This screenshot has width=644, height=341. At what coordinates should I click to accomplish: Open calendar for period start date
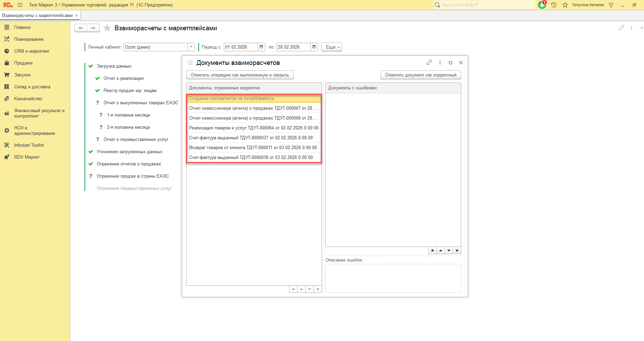(x=262, y=47)
